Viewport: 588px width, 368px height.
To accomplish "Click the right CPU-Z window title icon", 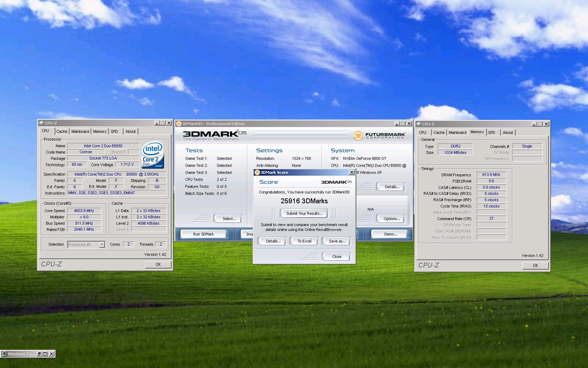I will pos(419,124).
